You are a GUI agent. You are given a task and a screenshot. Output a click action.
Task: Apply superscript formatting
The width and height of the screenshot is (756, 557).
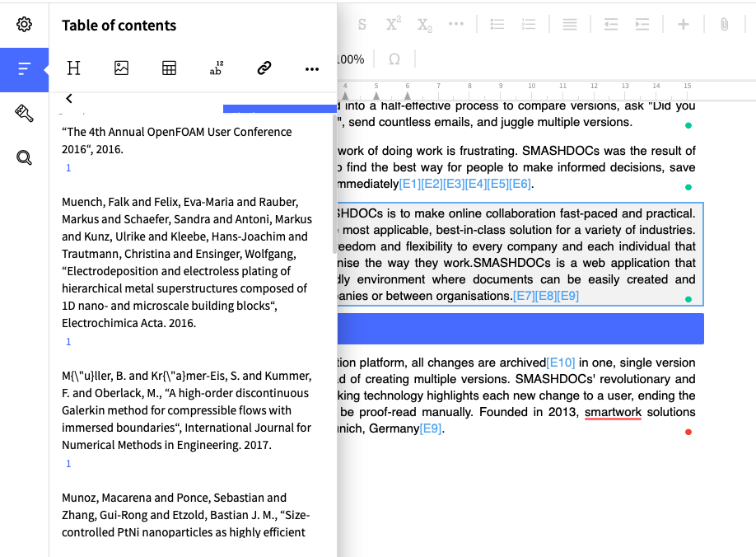tap(394, 24)
